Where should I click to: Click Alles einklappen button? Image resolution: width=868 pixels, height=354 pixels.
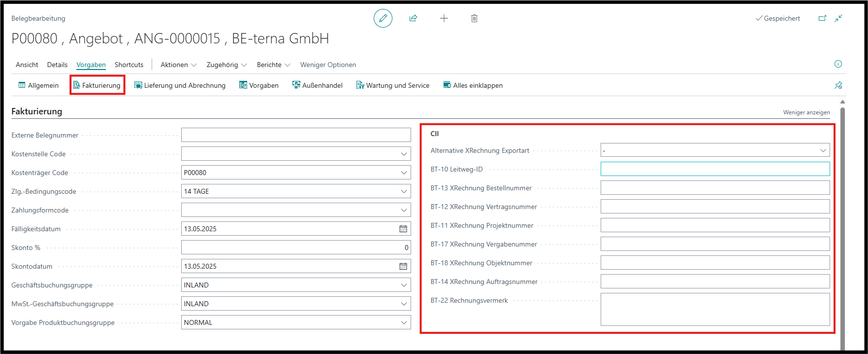pyautogui.click(x=473, y=85)
